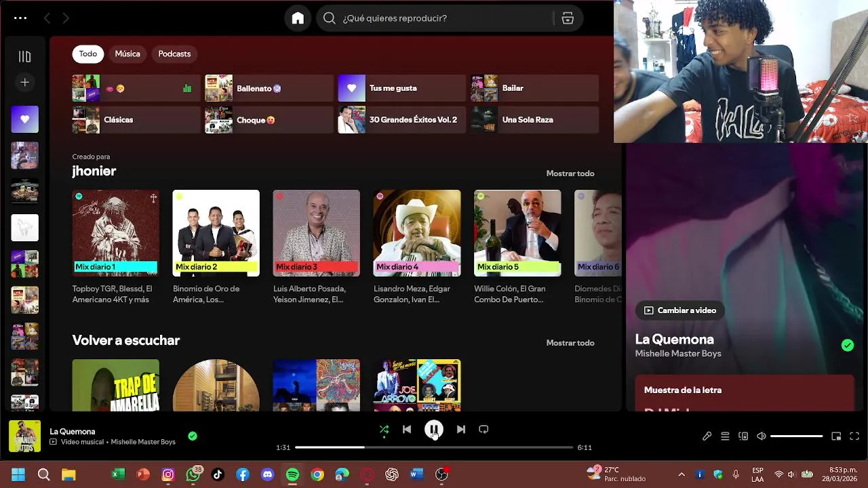Open the Una Sola Raza shortcut
The height and width of the screenshot is (488, 868).
click(535, 120)
